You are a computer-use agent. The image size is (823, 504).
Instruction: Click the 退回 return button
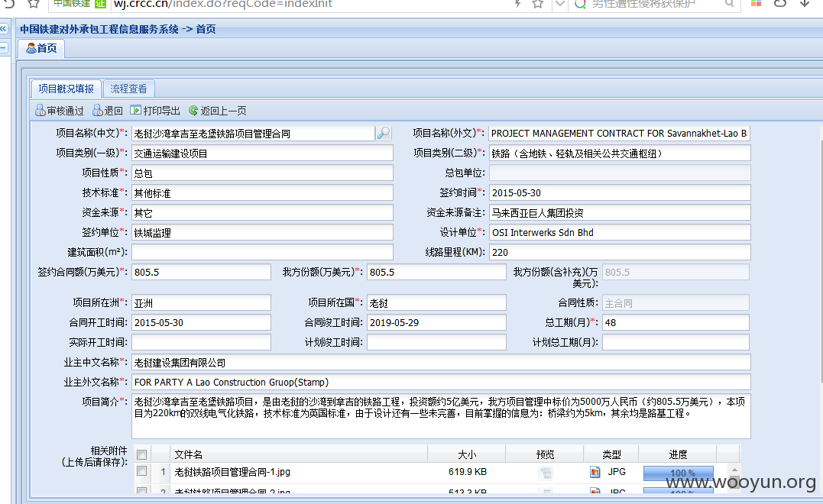108,111
